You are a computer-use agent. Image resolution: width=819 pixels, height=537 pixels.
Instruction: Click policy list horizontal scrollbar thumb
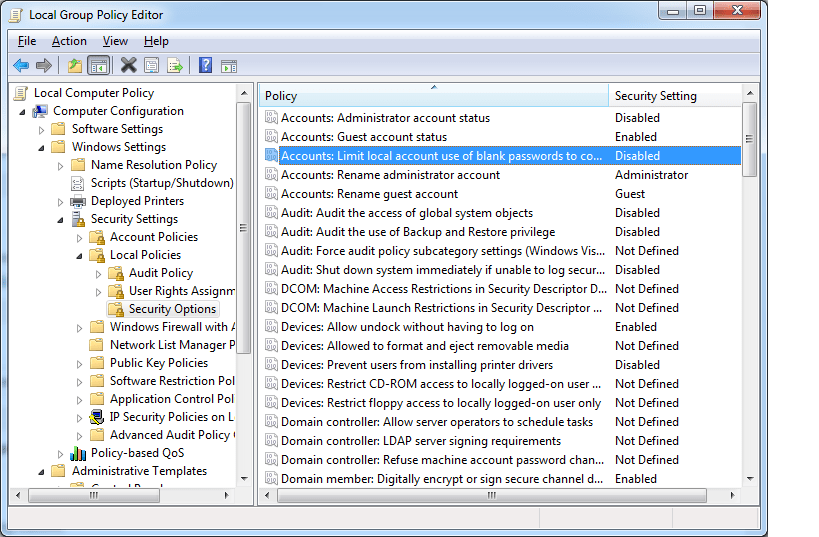pyautogui.click(x=492, y=495)
